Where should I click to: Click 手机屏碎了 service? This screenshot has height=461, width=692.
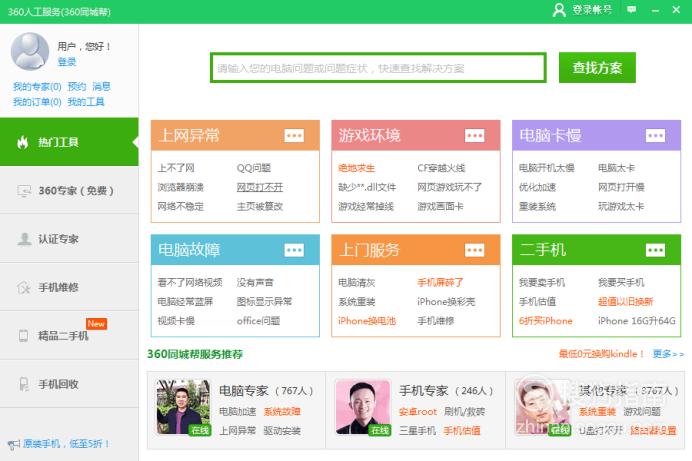click(440, 282)
